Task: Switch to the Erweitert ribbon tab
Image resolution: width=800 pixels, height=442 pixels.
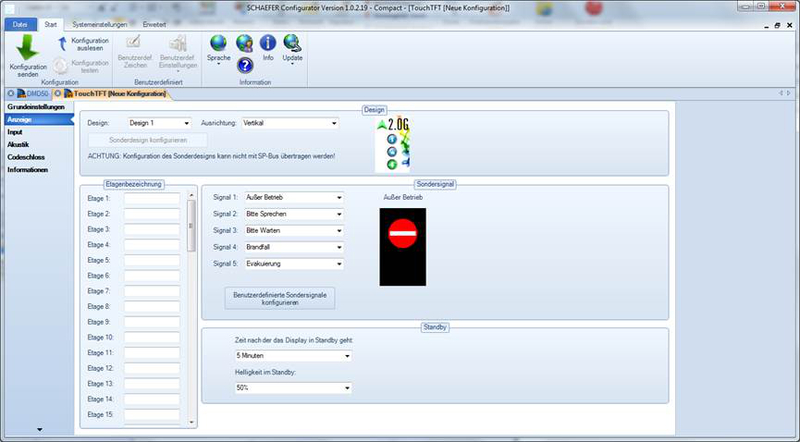Action: click(x=154, y=24)
